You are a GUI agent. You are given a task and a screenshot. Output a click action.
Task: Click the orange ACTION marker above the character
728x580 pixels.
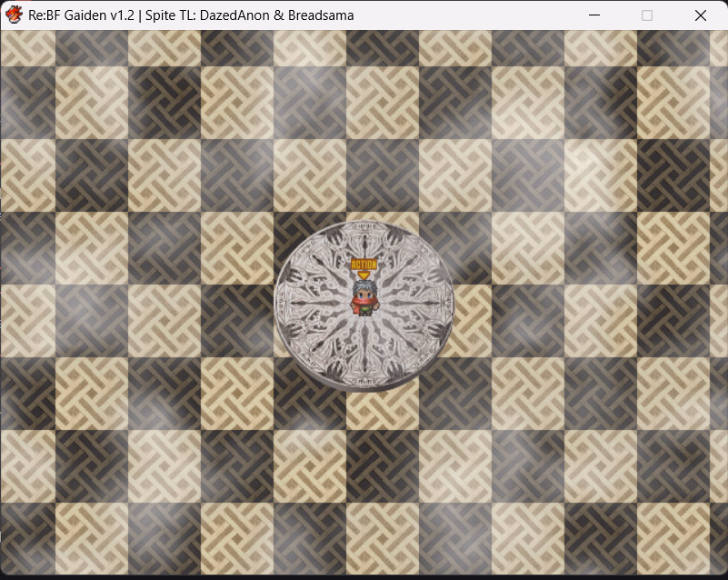point(364,264)
